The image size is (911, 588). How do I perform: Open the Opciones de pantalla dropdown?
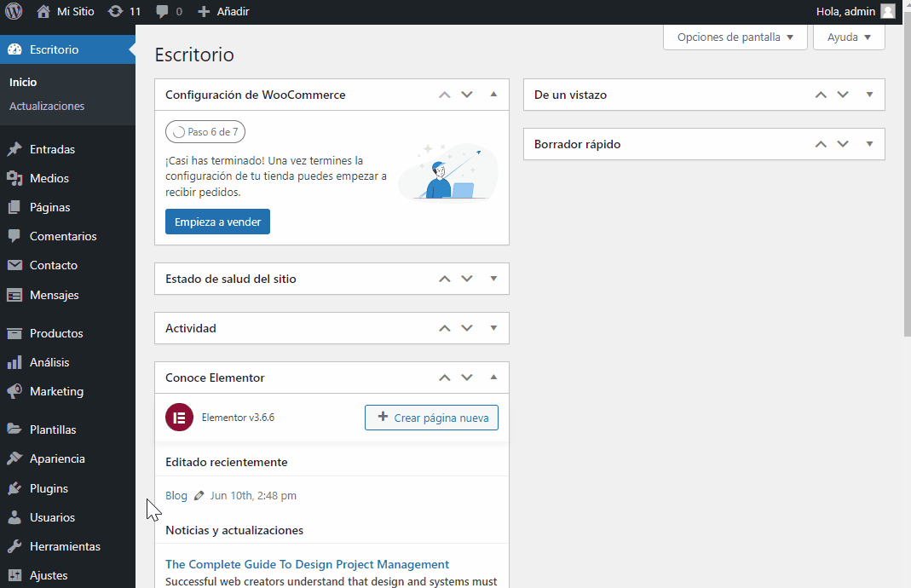click(735, 37)
